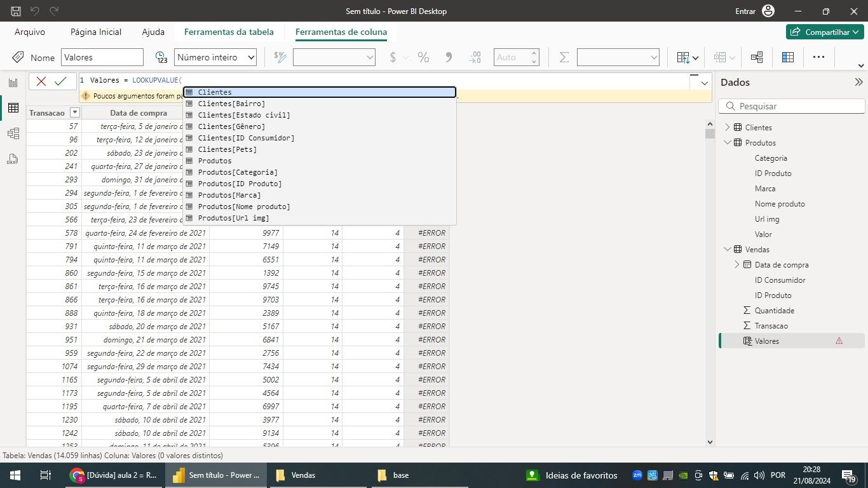Choose Produtos[Url img] suggestion
The image size is (868, 488).
pyautogui.click(x=320, y=218)
